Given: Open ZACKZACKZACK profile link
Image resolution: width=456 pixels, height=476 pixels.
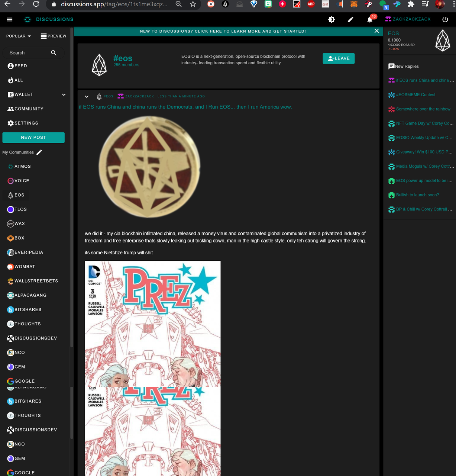Looking at the screenshot, I should (x=408, y=19).
